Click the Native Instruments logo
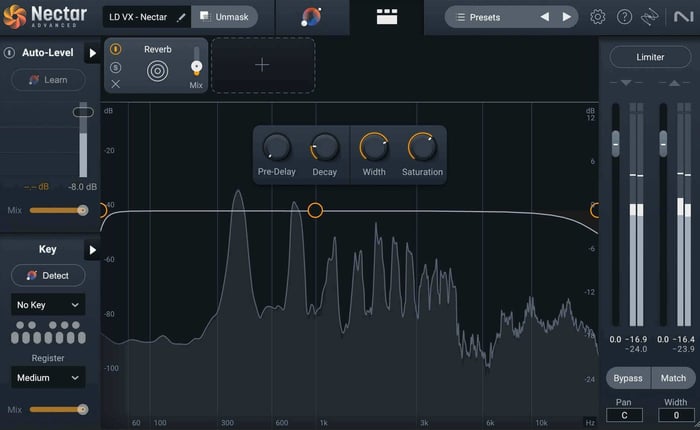 click(683, 17)
